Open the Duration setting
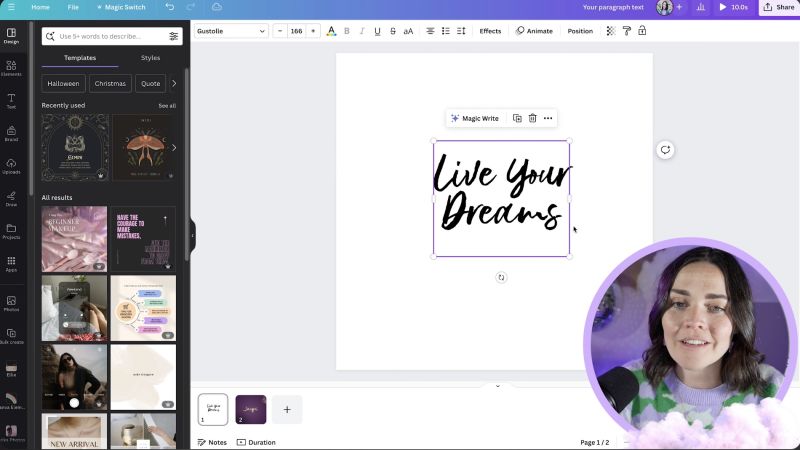Screen dimensions: 800x450 click(256, 442)
